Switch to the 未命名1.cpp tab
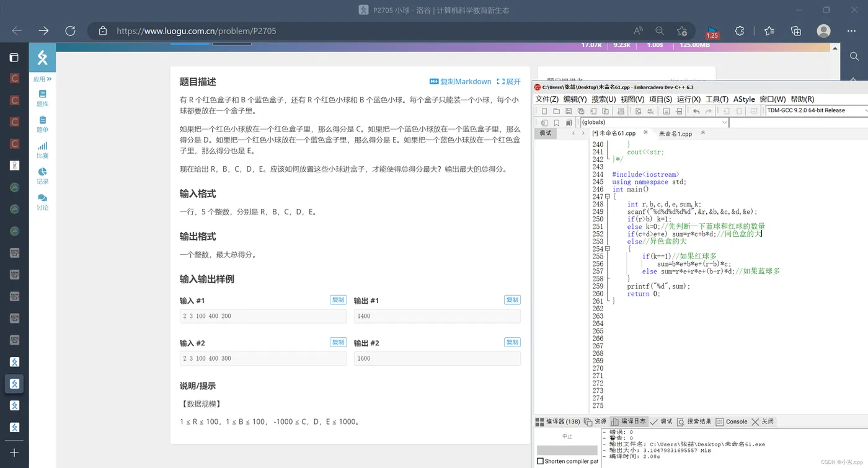868x468 pixels. 675,134
